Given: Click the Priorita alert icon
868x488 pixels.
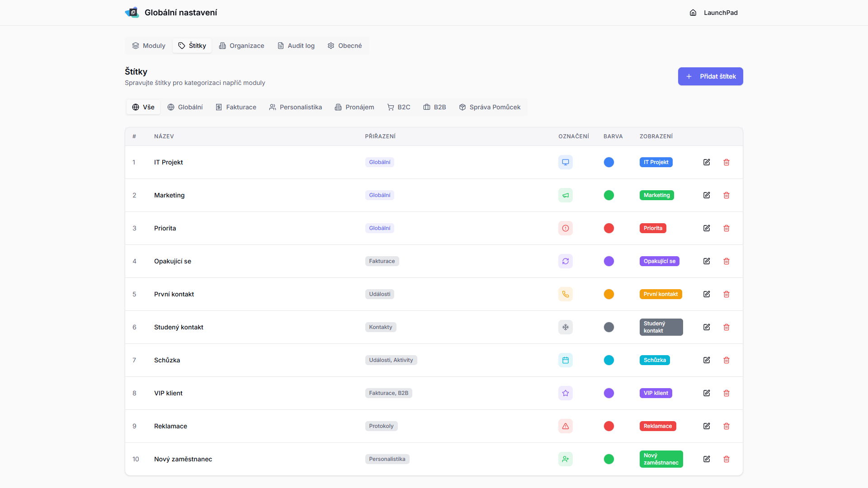Looking at the screenshot, I should pyautogui.click(x=565, y=228).
